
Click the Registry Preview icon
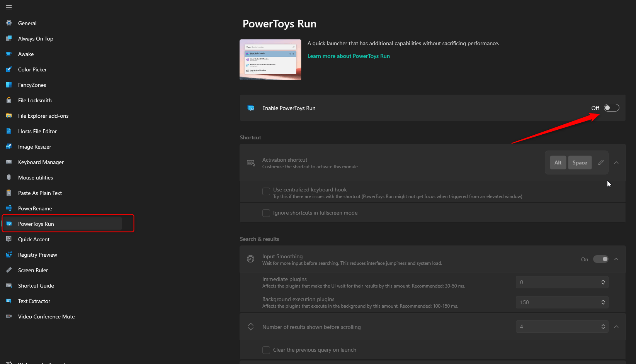pyautogui.click(x=9, y=254)
